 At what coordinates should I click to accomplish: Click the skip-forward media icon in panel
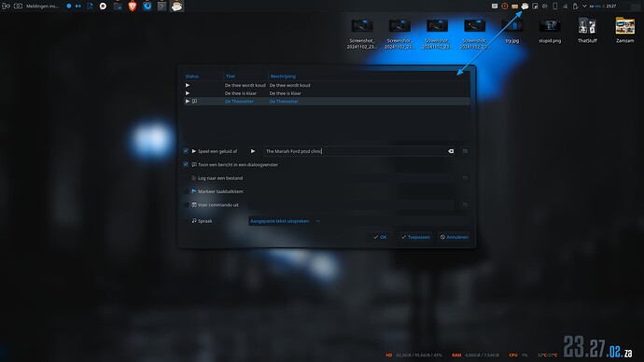pos(78,7)
